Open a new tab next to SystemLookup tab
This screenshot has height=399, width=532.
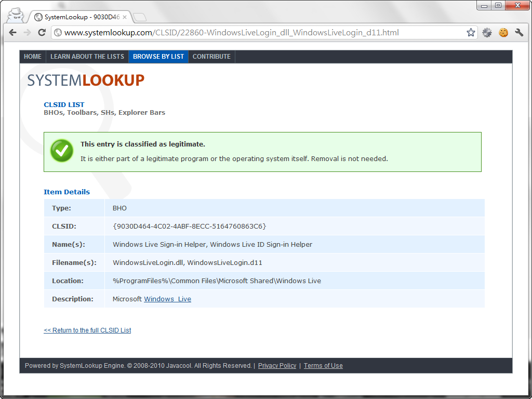pos(139,17)
